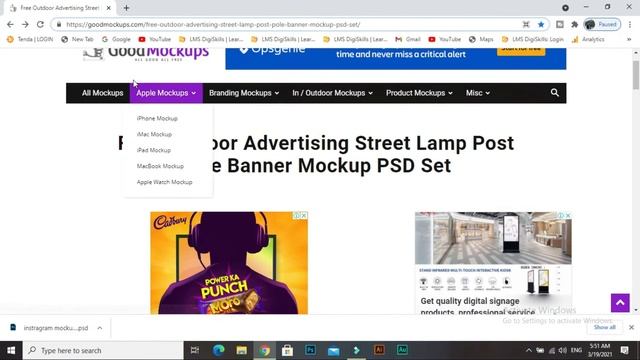Click the digital signage kiosk ad image
Image resolution: width=640 pixels, height=360 pixels.
[x=493, y=238]
